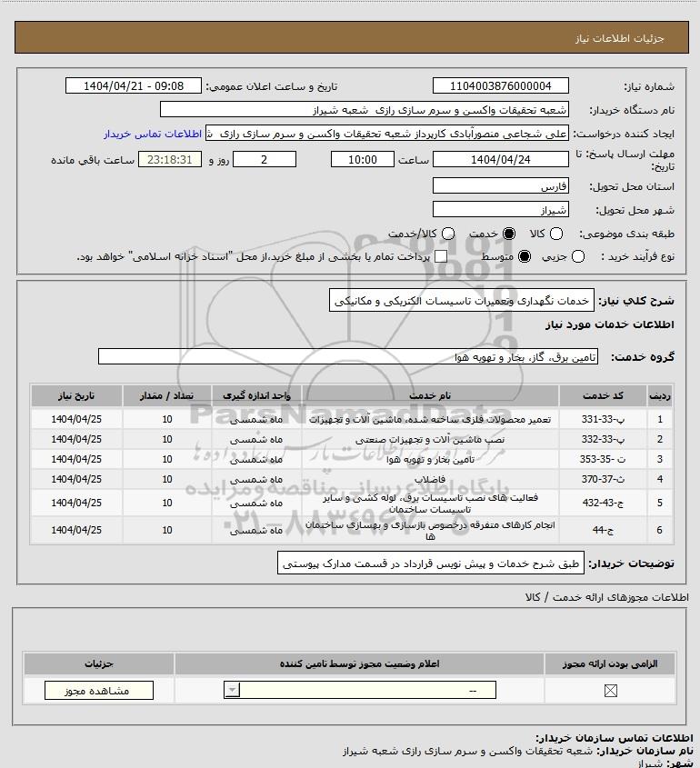Select service code ث-37-370
This screenshot has width=700, height=768.
coord(603,480)
